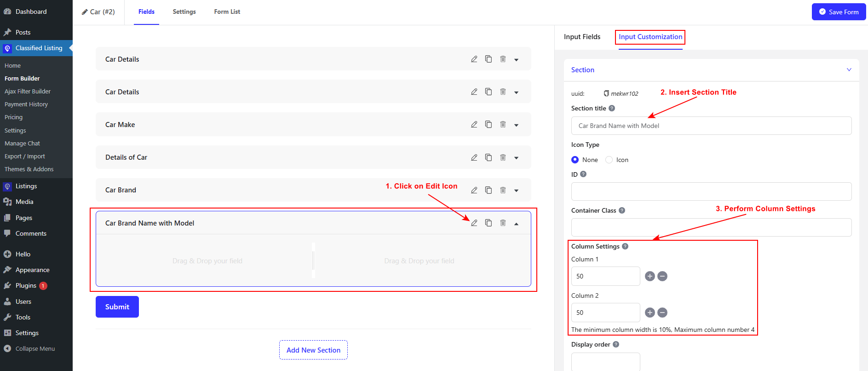Copy the uuid mekwr102

tap(606, 93)
